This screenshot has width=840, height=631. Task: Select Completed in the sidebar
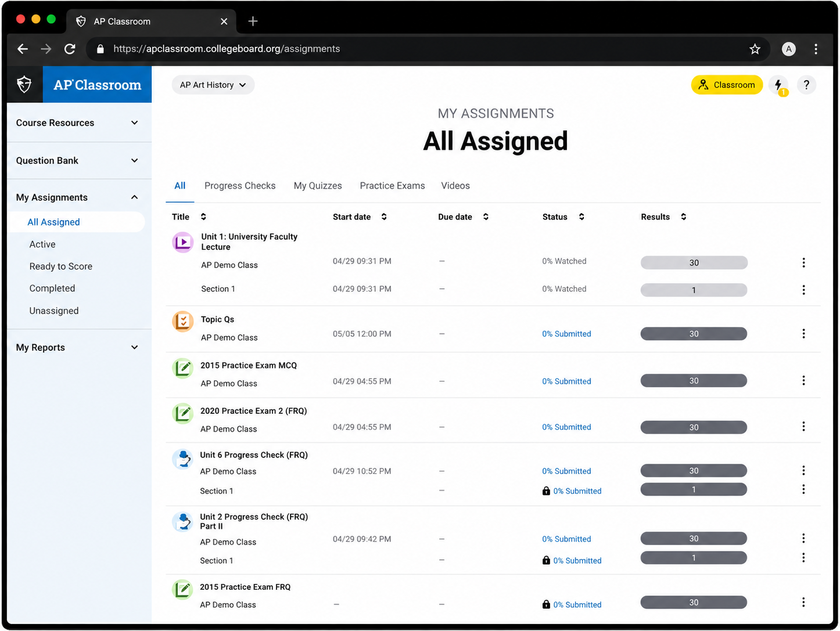point(52,289)
